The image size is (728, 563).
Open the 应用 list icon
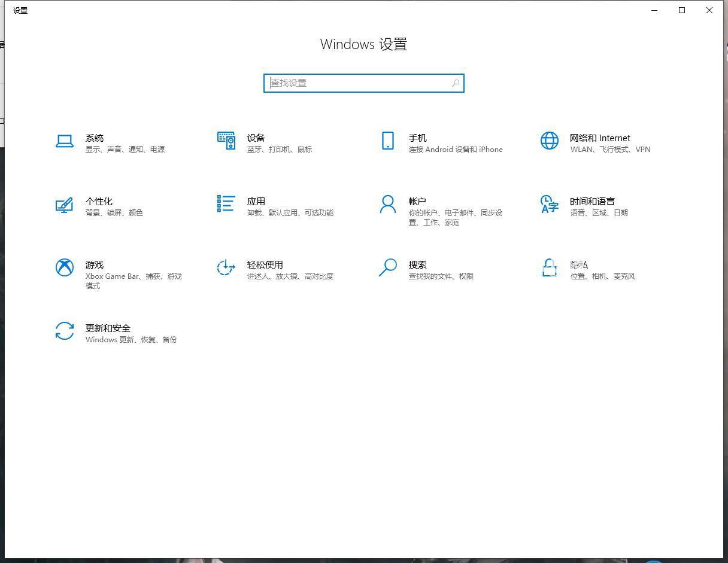tap(226, 203)
